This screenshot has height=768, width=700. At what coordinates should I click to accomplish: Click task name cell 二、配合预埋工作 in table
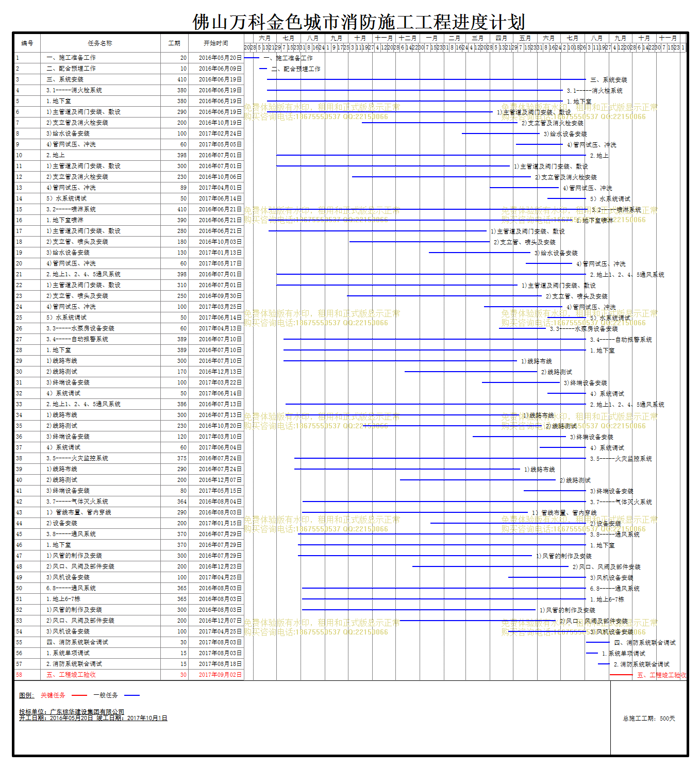[100, 69]
